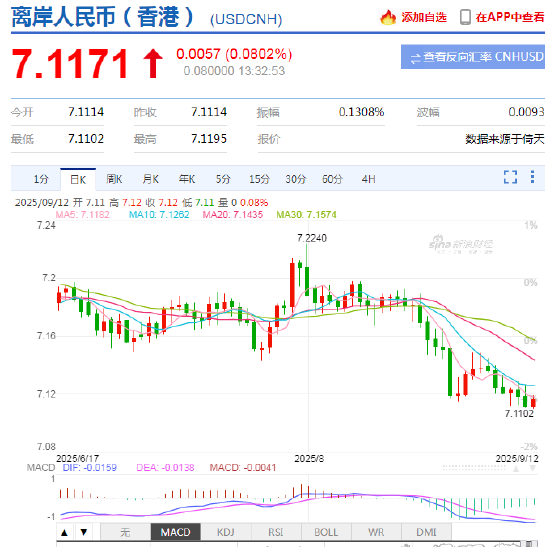Screen dimensions: 550x547
Task: Click the up triangle indicator arrow
Action: 64,533
